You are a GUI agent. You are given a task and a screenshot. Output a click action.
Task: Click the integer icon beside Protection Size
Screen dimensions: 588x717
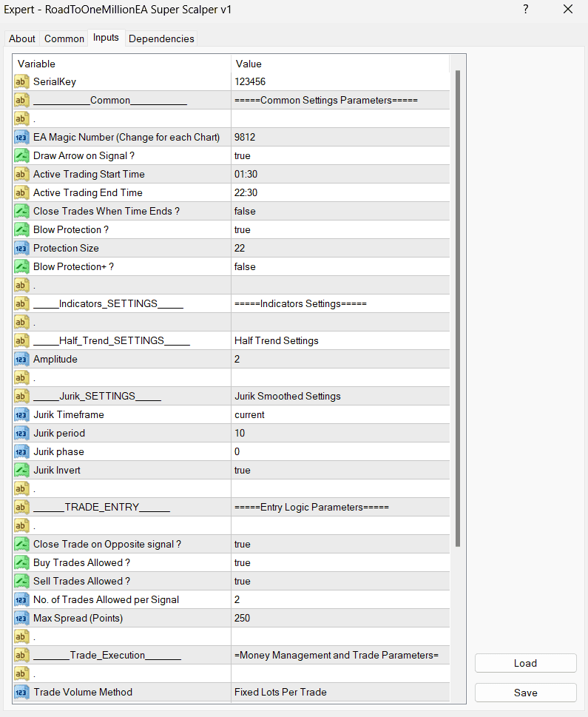tap(21, 248)
